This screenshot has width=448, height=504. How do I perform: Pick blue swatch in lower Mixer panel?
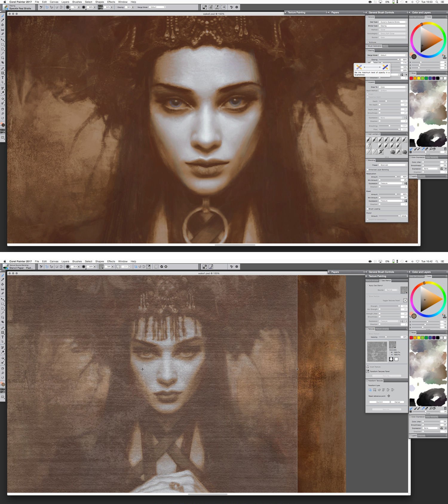430,338
